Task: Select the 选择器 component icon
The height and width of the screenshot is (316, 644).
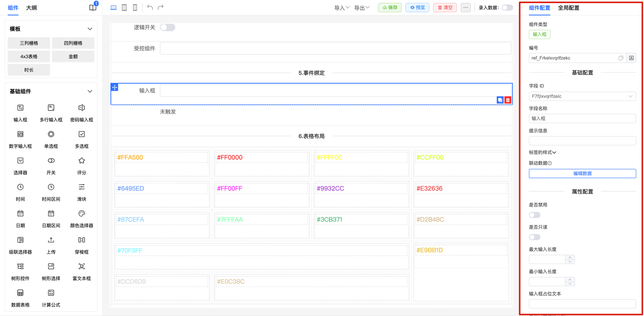Action: coord(20,161)
